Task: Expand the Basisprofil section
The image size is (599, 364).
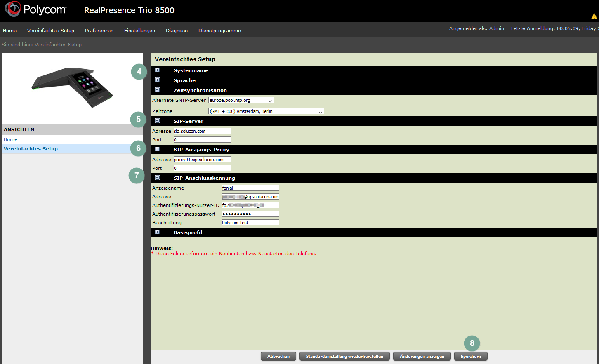Action: (157, 232)
